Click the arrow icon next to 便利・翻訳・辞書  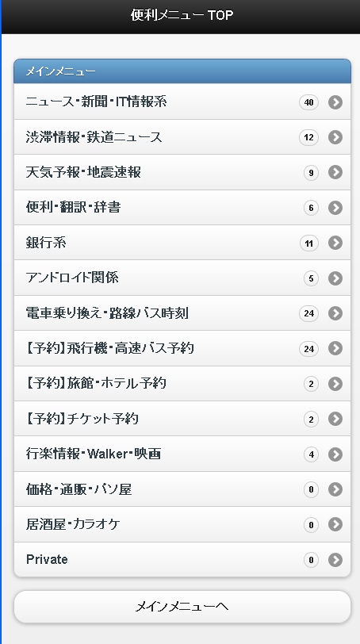click(x=335, y=208)
